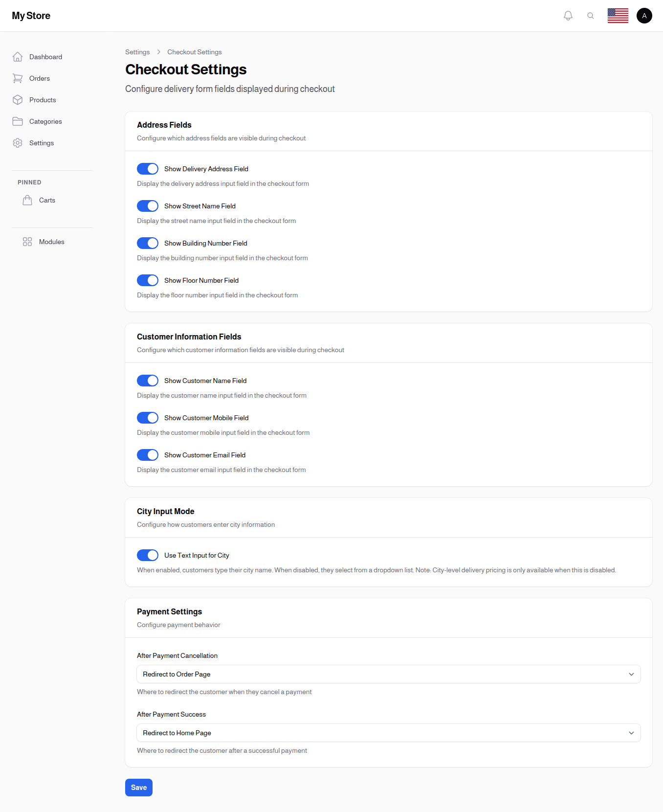The width and height of the screenshot is (663, 812).
Task: Save the checkout settings
Action: coord(138,787)
